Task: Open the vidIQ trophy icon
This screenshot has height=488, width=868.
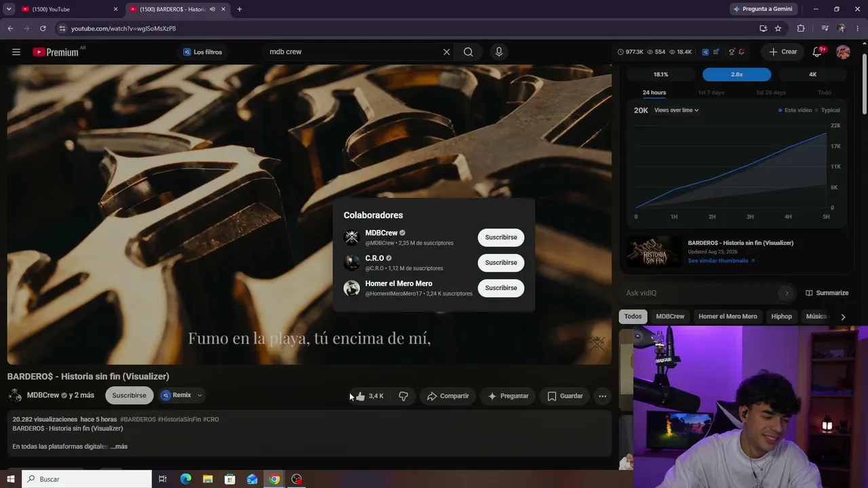Action: 731,52
